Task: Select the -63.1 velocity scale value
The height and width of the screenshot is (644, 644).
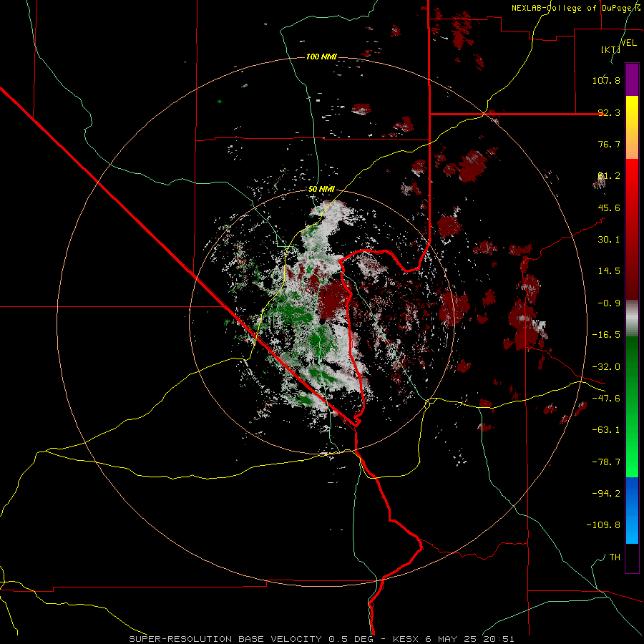Action: click(x=606, y=430)
